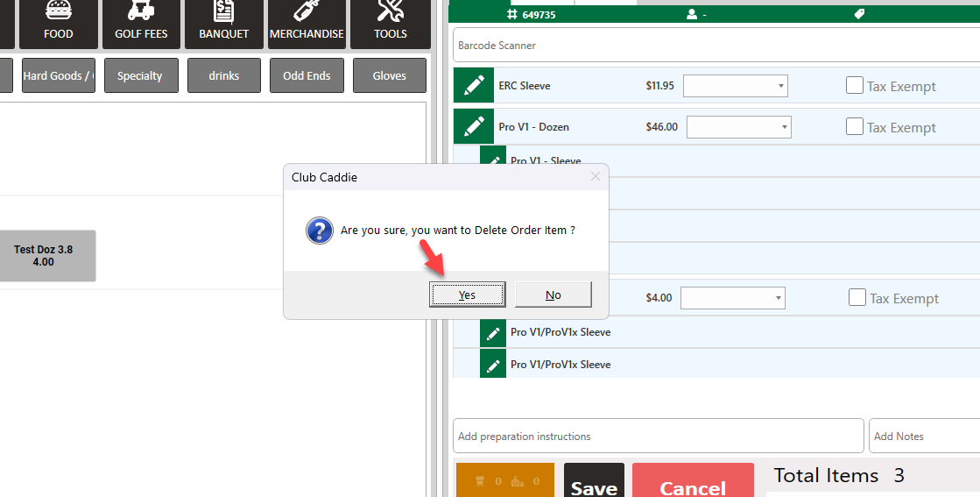Screen dimensions: 980x497
Task: Edit the last Pro V1/ProV1x Sleeve row
Action: pyautogui.click(x=493, y=365)
